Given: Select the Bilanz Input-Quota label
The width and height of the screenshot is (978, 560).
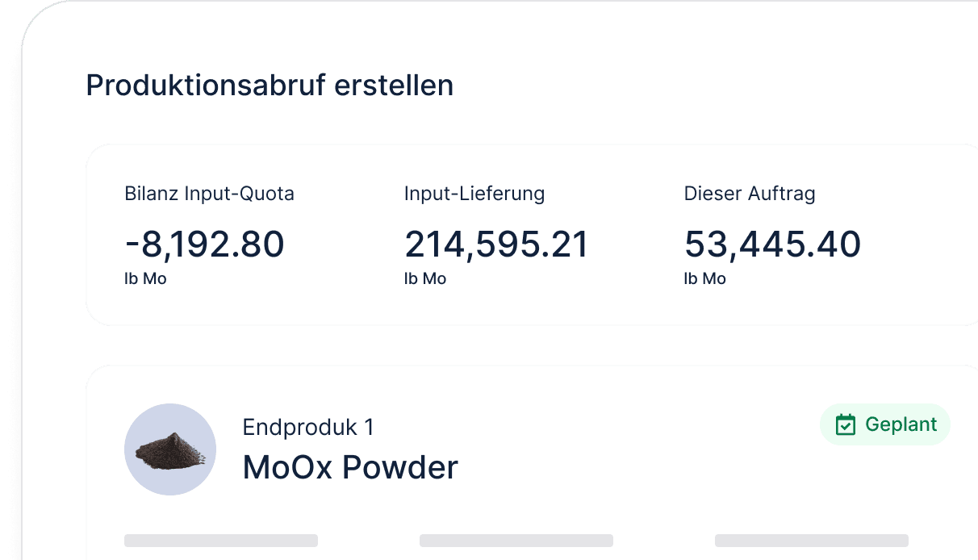Looking at the screenshot, I should (209, 194).
